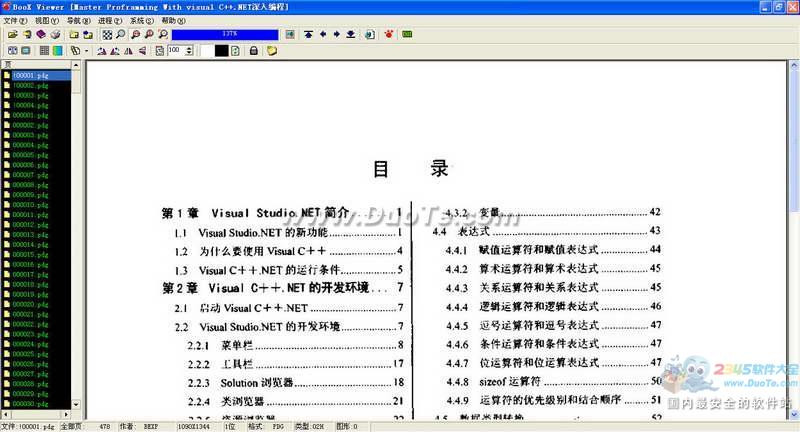
Task: Select file 000005.pdg in page list
Action: coord(36,155)
